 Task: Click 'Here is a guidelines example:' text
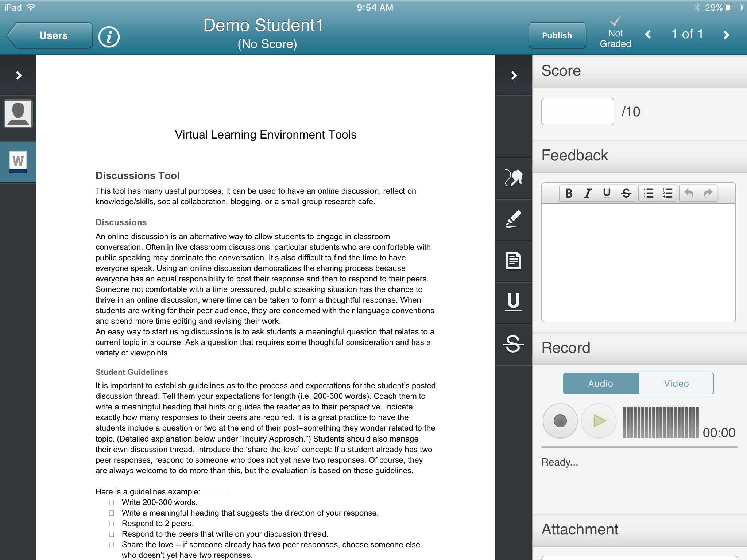click(x=148, y=491)
